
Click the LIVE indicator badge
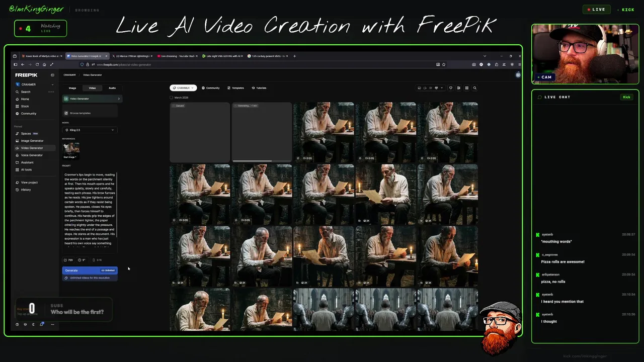(x=596, y=10)
